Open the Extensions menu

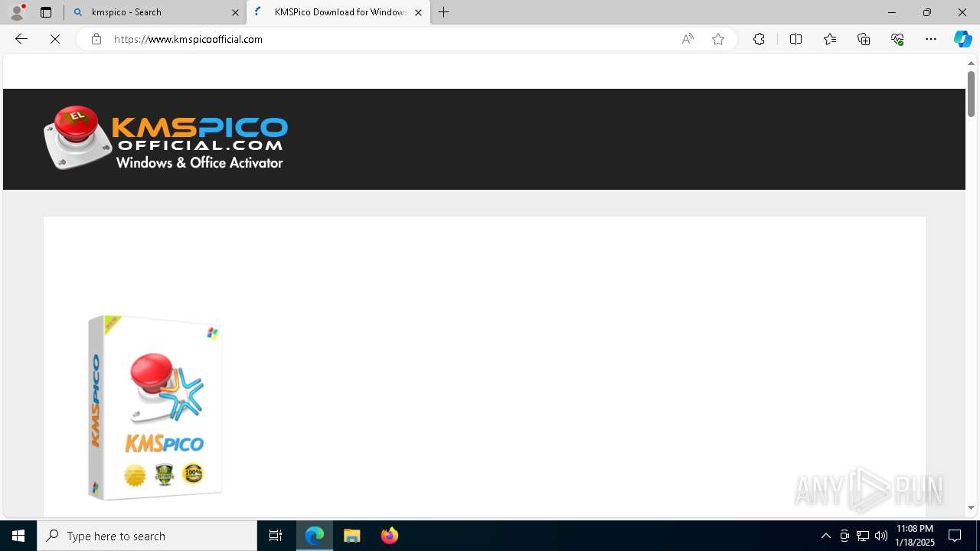click(x=759, y=39)
